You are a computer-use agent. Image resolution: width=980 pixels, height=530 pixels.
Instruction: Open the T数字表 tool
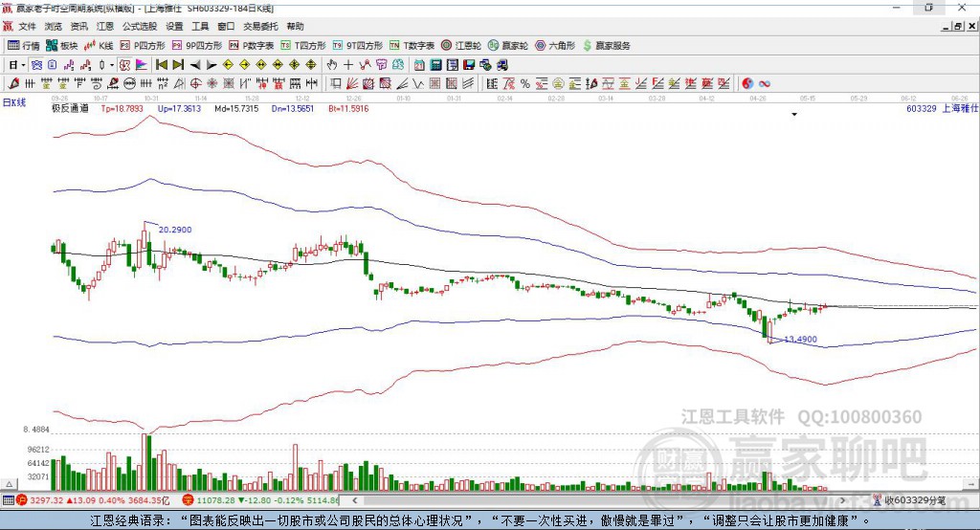tap(412, 46)
